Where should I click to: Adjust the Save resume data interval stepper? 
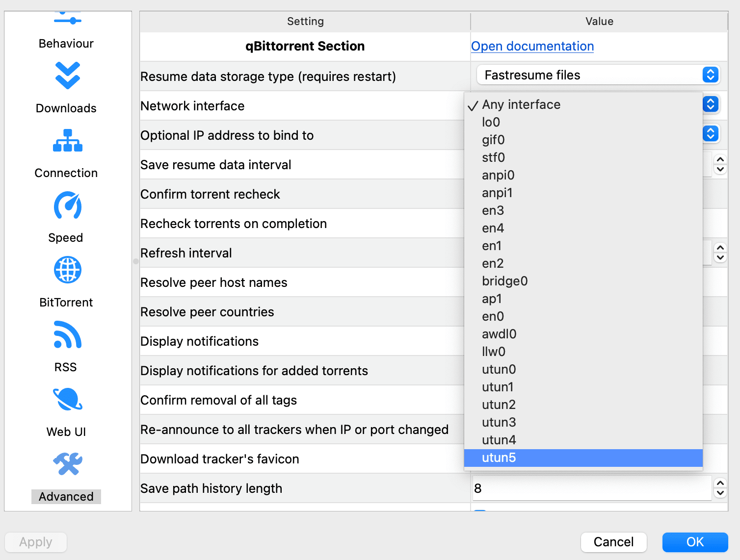click(720, 164)
